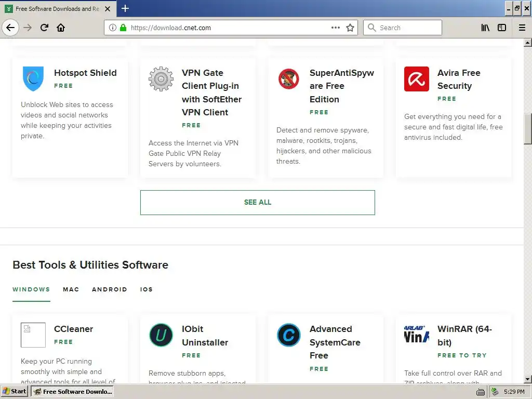
Task: Click the Avira description about antivirus
Action: 453,127
